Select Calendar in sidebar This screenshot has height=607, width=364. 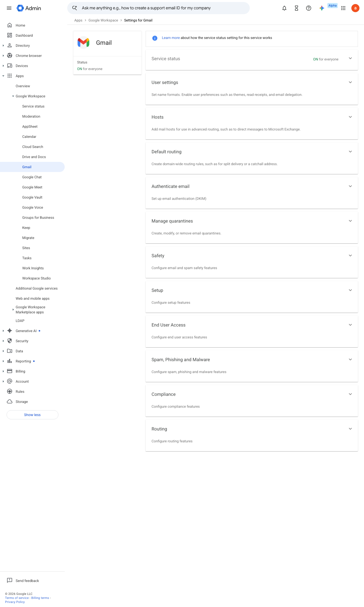29,137
